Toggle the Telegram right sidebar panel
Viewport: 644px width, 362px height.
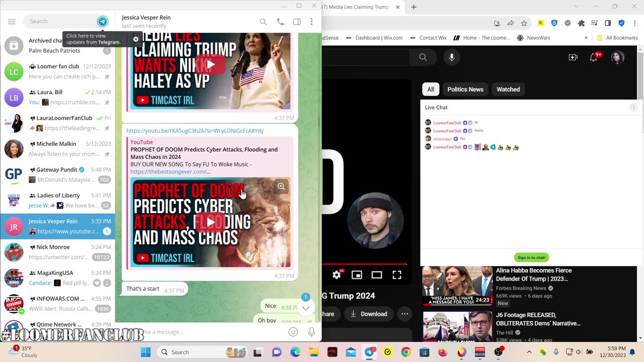(297, 22)
